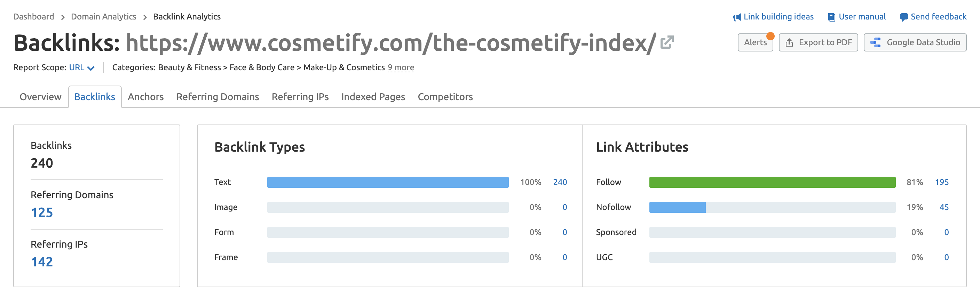
Task: Click the Send feedback speech bubble icon
Action: pos(903,17)
